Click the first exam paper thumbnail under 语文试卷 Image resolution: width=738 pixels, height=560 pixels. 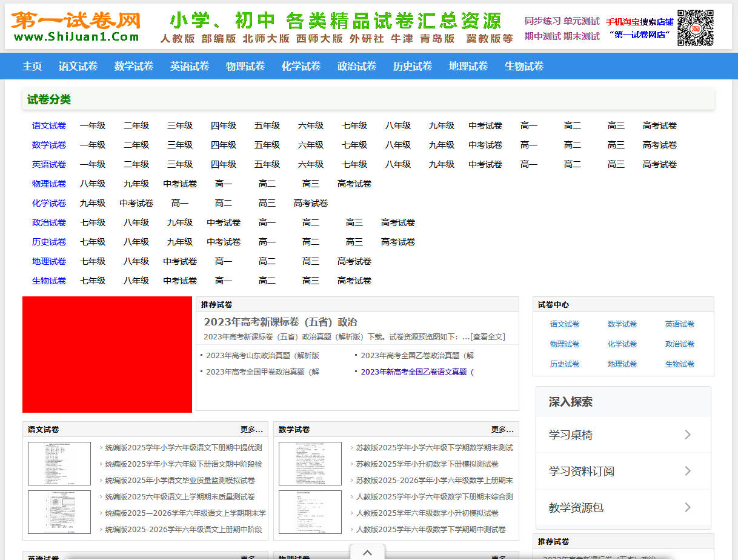tap(59, 463)
